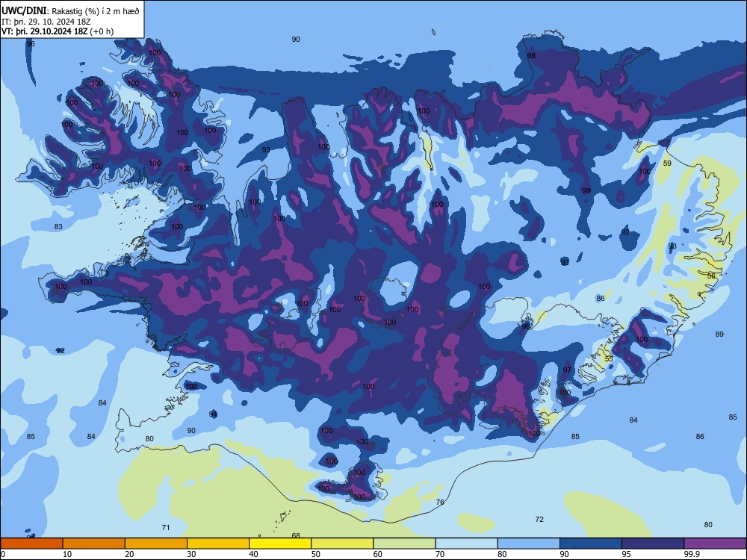Click the bold 'VT: þri. 29.10.2024 18Z' line
Viewport: 747px width, 560px height.
point(44,31)
